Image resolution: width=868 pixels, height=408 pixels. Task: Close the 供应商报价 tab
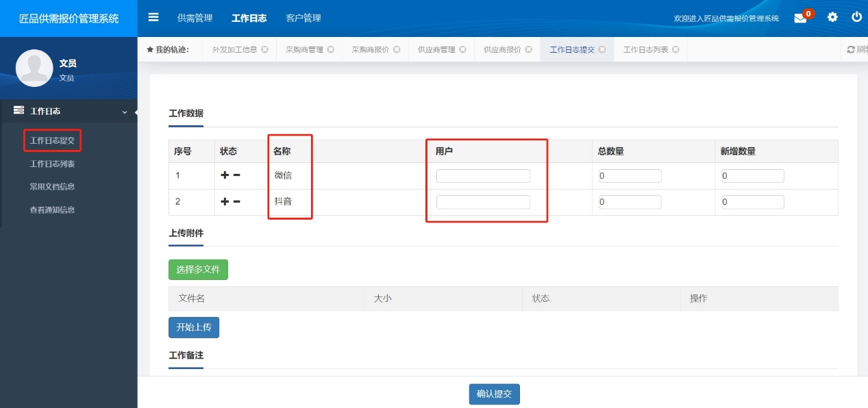pyautogui.click(x=528, y=50)
